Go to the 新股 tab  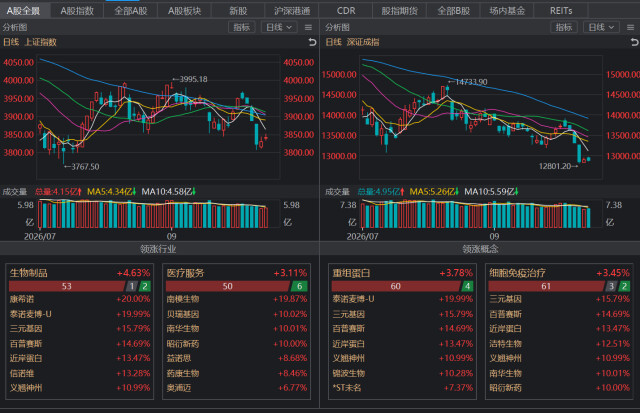[x=238, y=11]
